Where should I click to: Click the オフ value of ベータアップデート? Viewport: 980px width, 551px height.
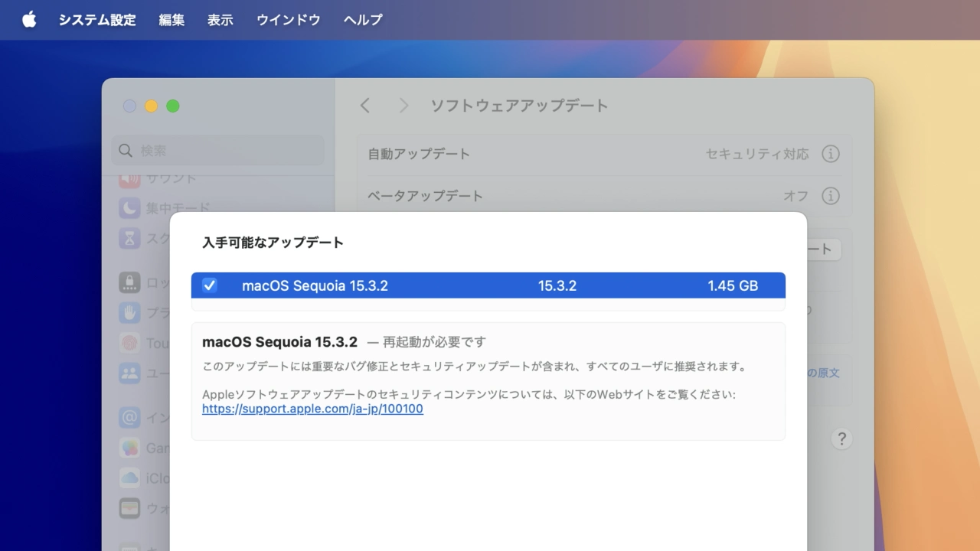coord(795,196)
